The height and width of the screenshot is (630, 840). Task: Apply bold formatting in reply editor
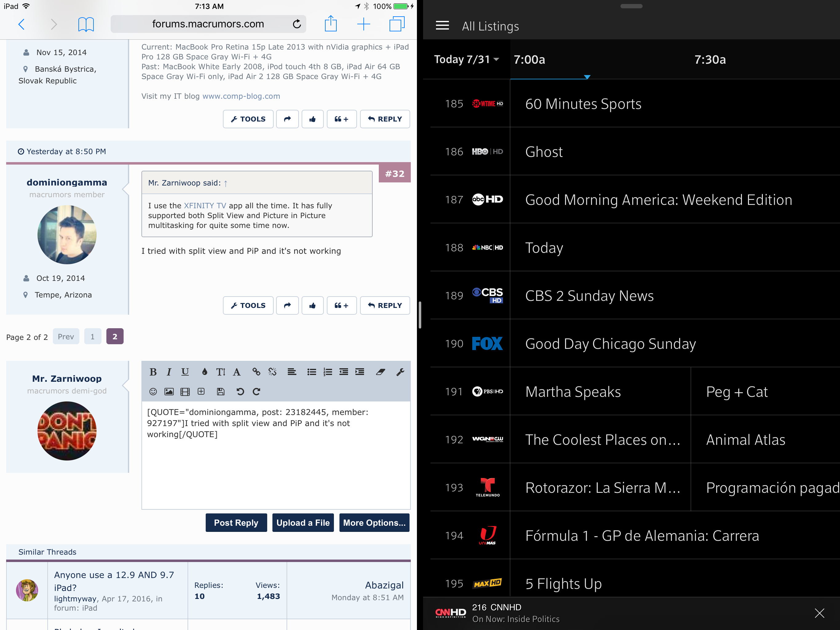click(x=153, y=372)
